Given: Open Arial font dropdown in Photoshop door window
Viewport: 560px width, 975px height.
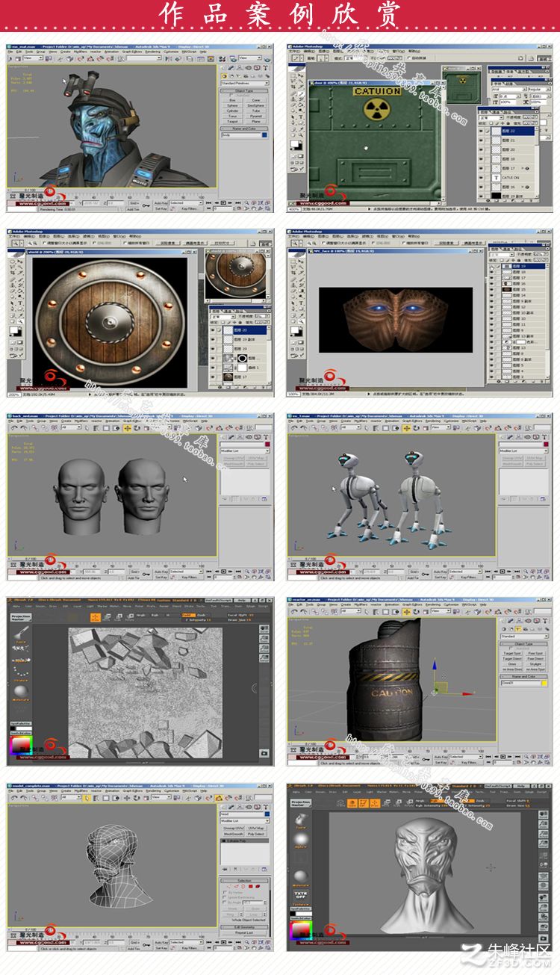Looking at the screenshot, I should tap(509, 90).
